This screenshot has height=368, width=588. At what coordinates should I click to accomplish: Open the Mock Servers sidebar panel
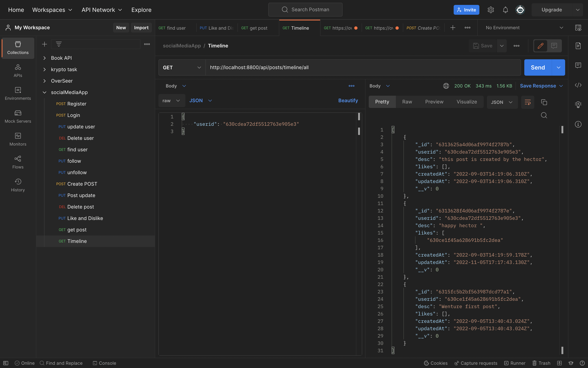pos(18,117)
